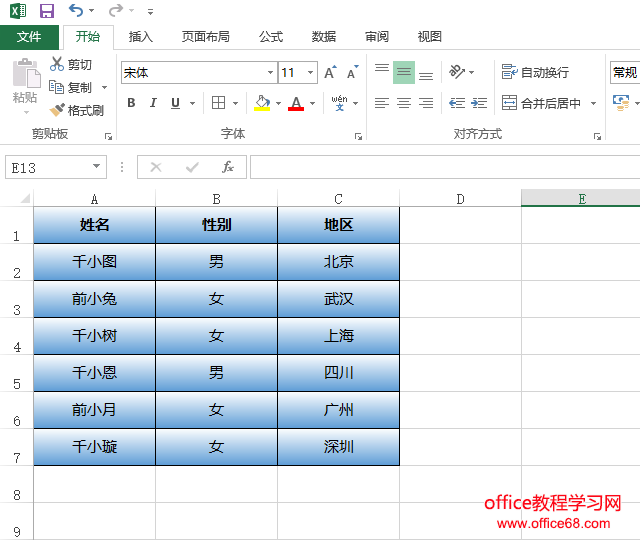
Task: Open font color dropdown arrow
Action: [x=313, y=103]
